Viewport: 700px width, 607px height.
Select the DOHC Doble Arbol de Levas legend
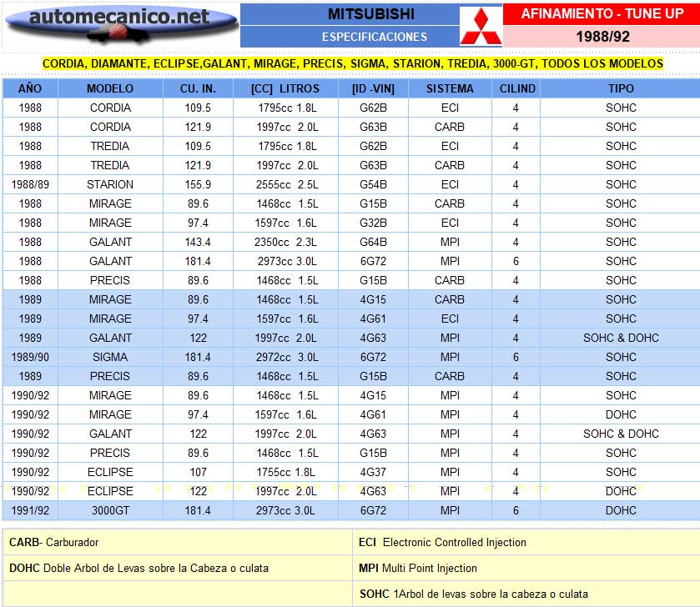pos(138,568)
